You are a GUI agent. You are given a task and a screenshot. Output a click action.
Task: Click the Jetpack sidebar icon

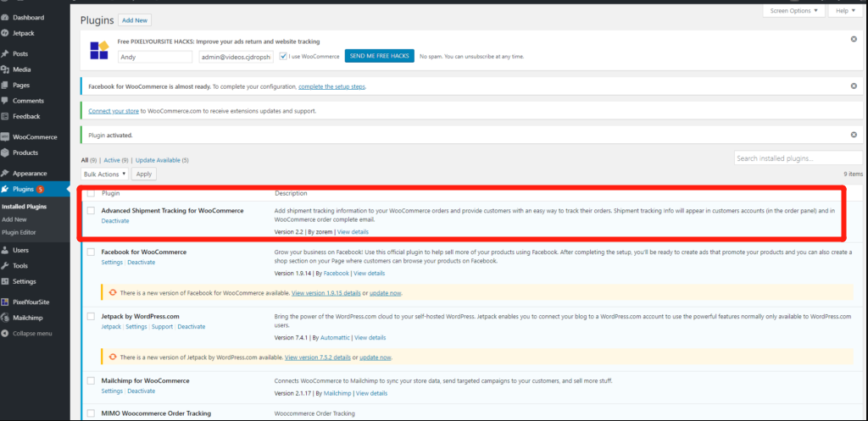[5, 33]
